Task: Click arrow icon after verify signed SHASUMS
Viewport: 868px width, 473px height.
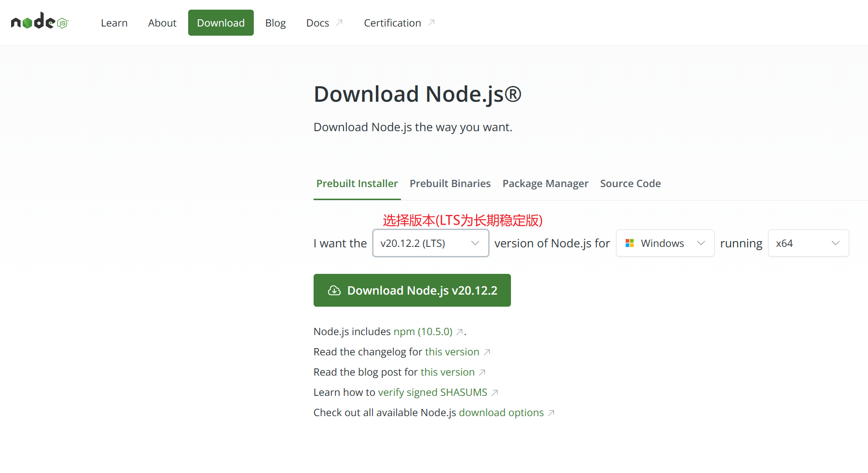Action: (495, 392)
